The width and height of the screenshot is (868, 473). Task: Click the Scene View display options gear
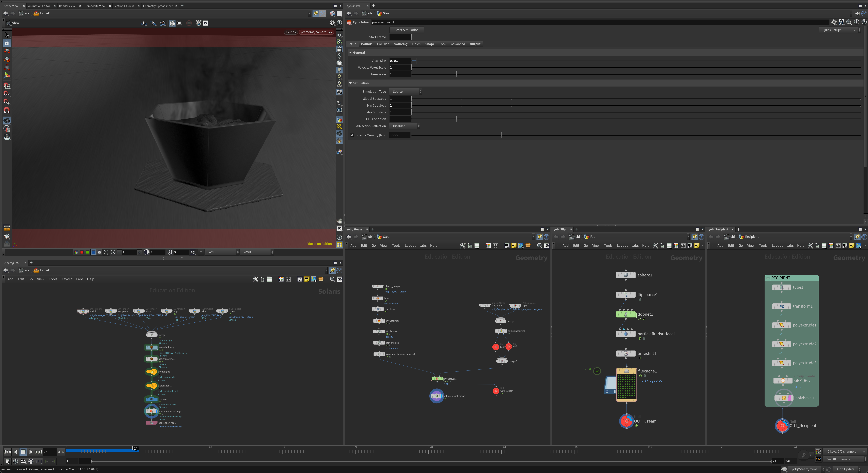coord(332,23)
